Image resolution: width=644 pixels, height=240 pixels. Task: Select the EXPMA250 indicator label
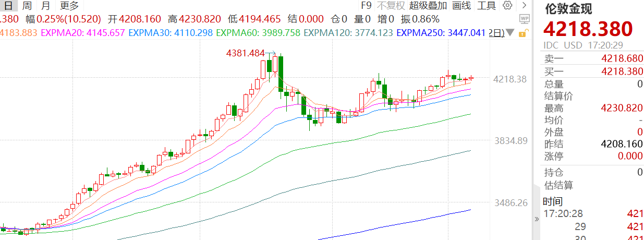click(441, 32)
